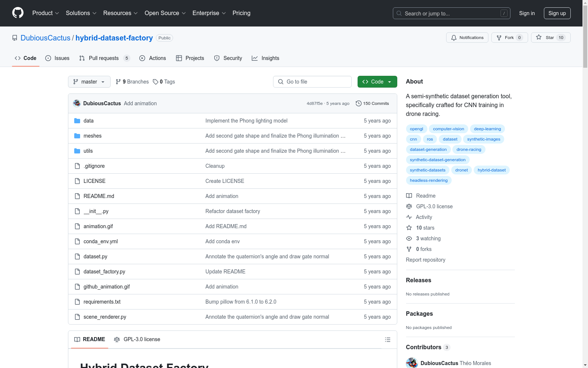Image resolution: width=588 pixels, height=368 pixels.
Task: Open the Enterprise dropdown
Action: [x=209, y=13]
